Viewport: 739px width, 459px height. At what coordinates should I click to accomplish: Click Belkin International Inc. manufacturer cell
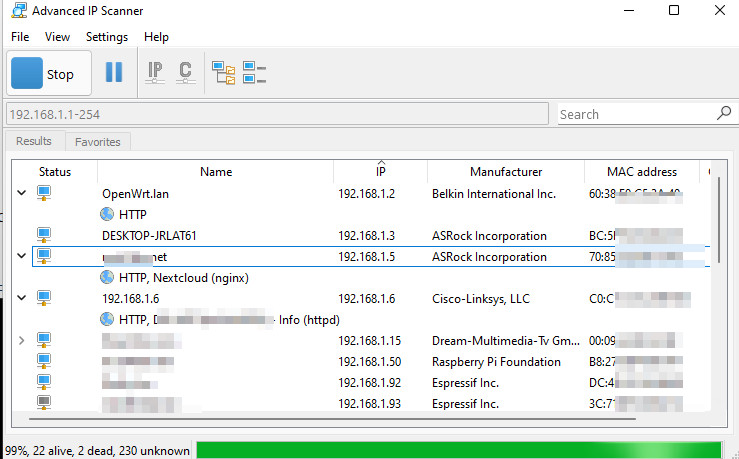[494, 194]
